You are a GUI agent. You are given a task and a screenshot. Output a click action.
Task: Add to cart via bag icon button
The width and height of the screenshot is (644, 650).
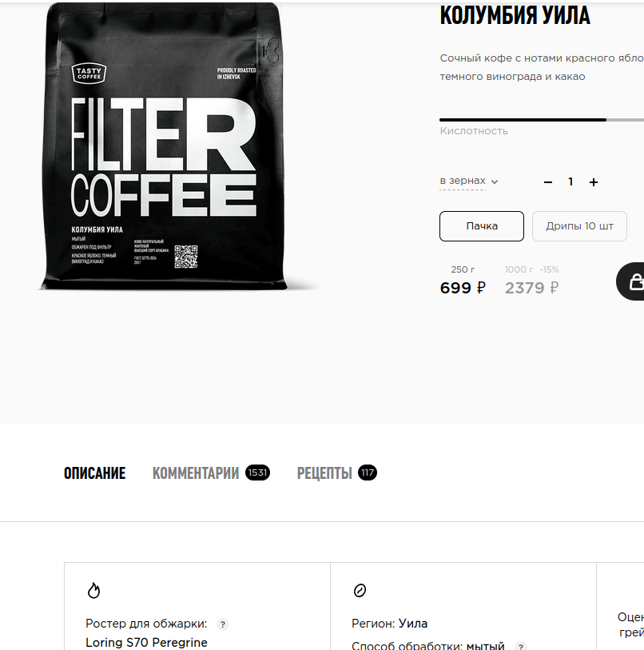pos(631,281)
